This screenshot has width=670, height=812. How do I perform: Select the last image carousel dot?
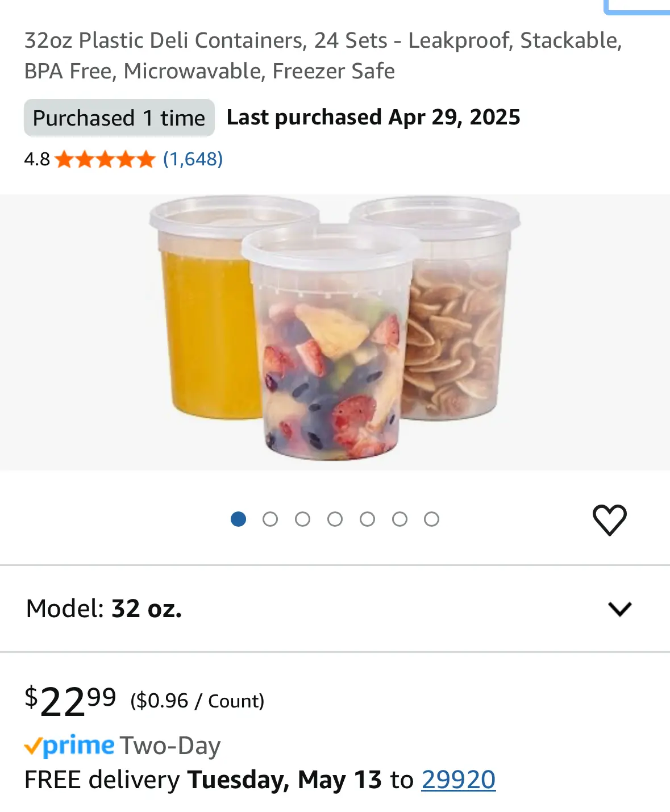coord(432,519)
